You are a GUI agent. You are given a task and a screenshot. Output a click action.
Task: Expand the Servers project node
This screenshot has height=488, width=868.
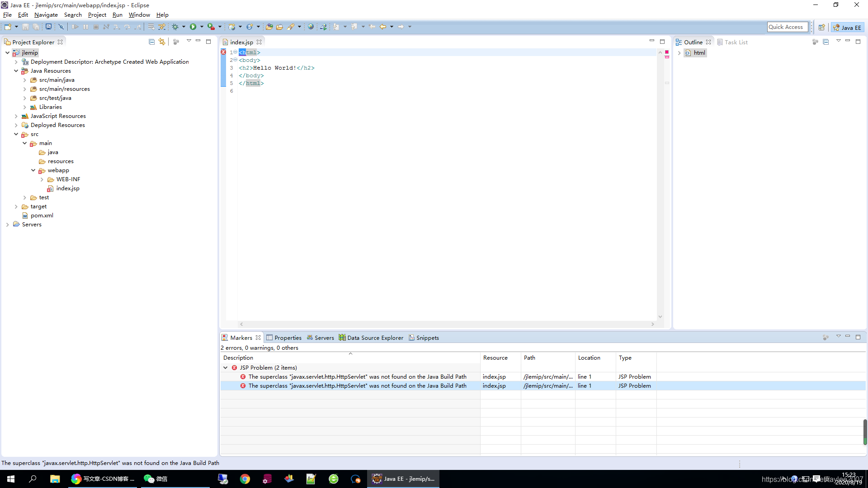point(8,225)
